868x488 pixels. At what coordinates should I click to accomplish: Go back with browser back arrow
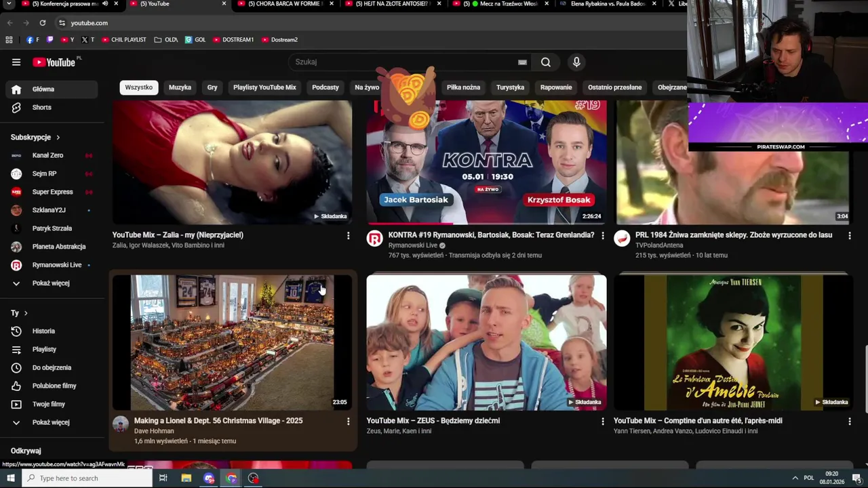[x=9, y=22]
